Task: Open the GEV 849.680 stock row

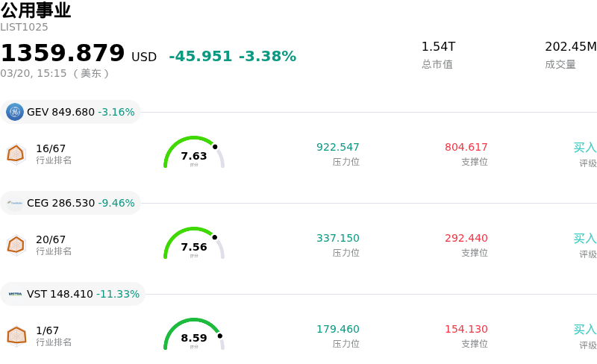Action: pyautogui.click(x=81, y=112)
